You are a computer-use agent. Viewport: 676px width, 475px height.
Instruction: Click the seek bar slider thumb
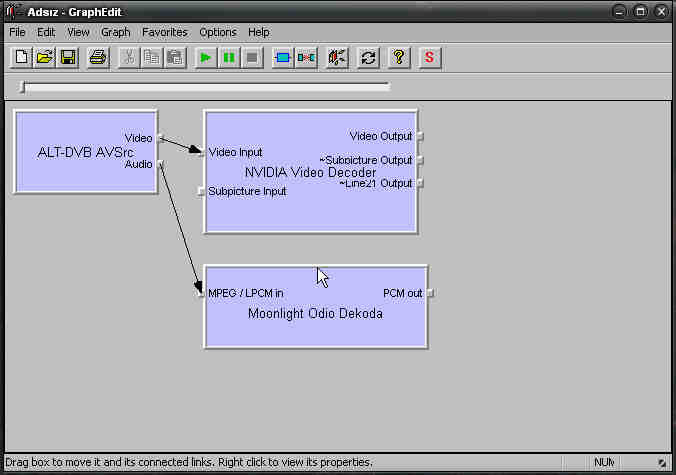pos(23,87)
